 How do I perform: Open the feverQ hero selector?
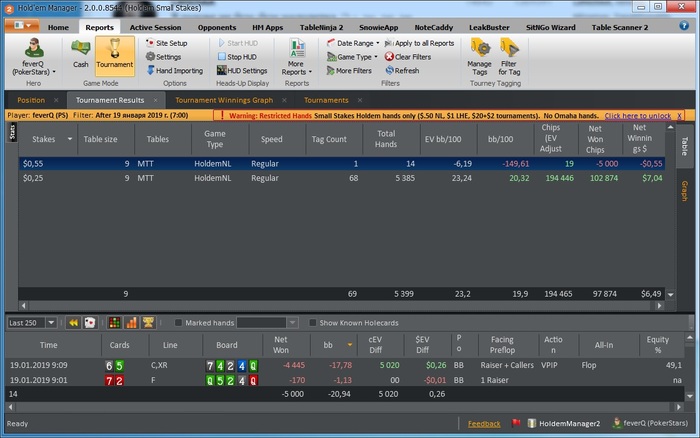(33, 57)
